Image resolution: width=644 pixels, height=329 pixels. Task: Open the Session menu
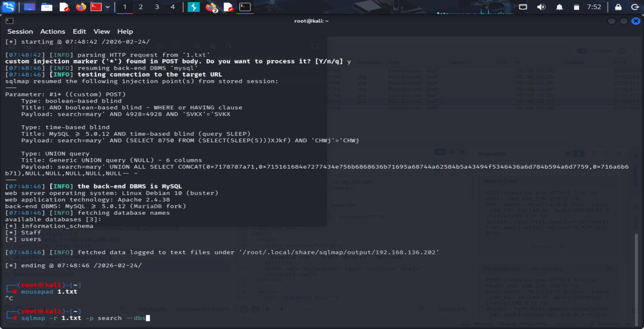[20, 31]
